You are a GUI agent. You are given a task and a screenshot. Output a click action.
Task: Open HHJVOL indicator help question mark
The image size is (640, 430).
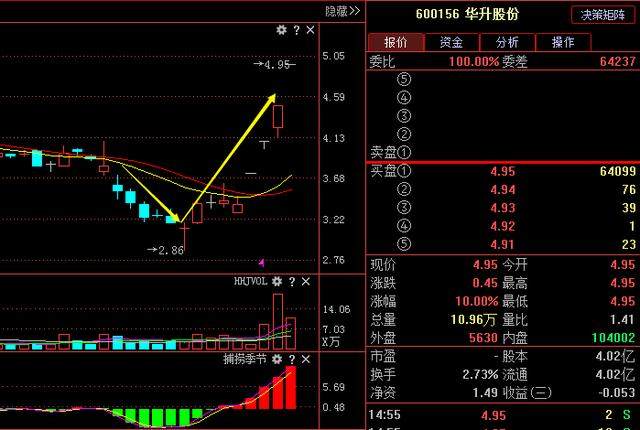(x=292, y=281)
